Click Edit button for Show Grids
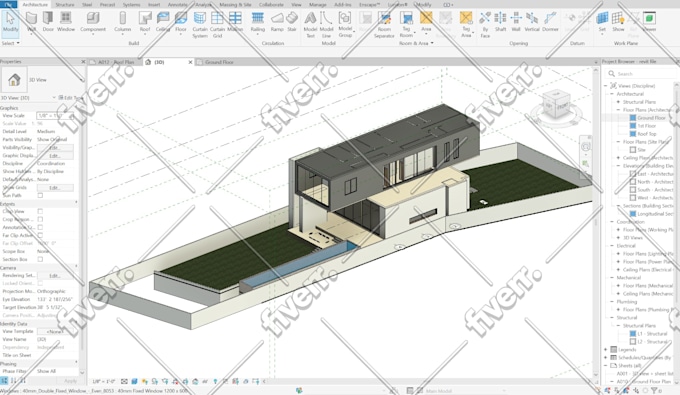 point(55,188)
